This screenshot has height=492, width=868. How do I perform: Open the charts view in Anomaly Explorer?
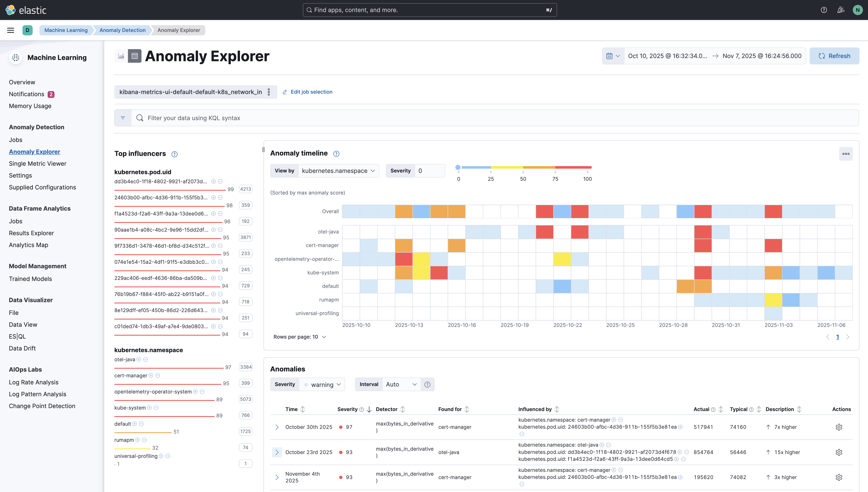[121, 56]
